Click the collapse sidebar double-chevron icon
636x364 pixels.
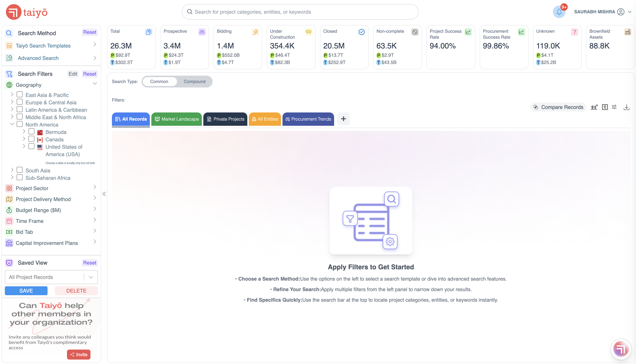(104, 194)
